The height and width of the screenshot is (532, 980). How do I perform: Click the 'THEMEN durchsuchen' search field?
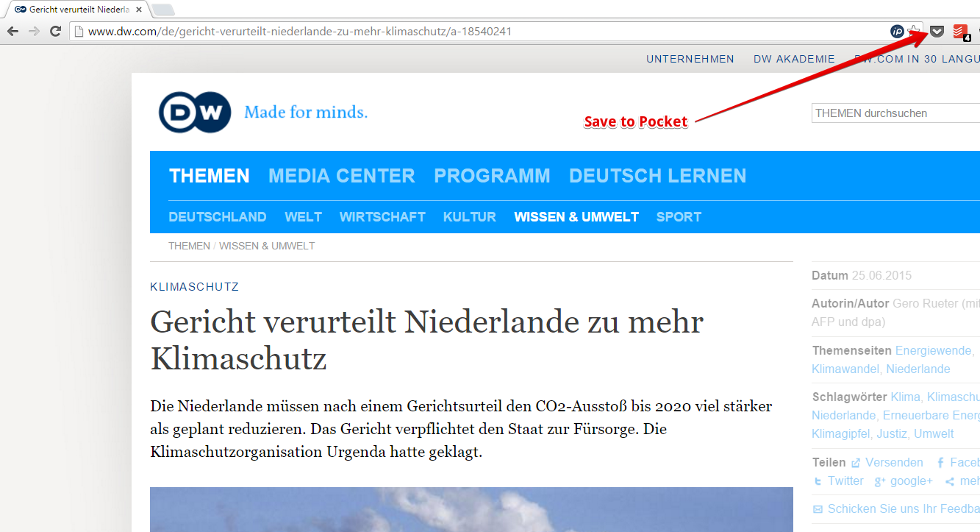click(895, 113)
